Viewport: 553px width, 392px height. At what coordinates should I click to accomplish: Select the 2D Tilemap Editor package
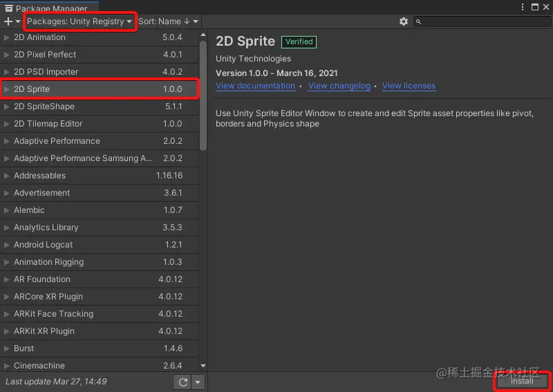click(x=100, y=124)
